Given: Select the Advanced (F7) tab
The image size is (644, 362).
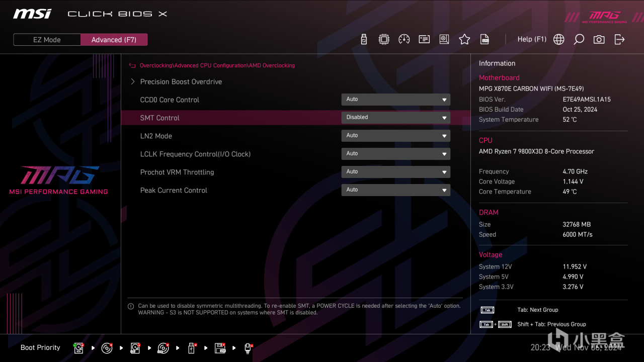Looking at the screenshot, I should (x=114, y=40).
